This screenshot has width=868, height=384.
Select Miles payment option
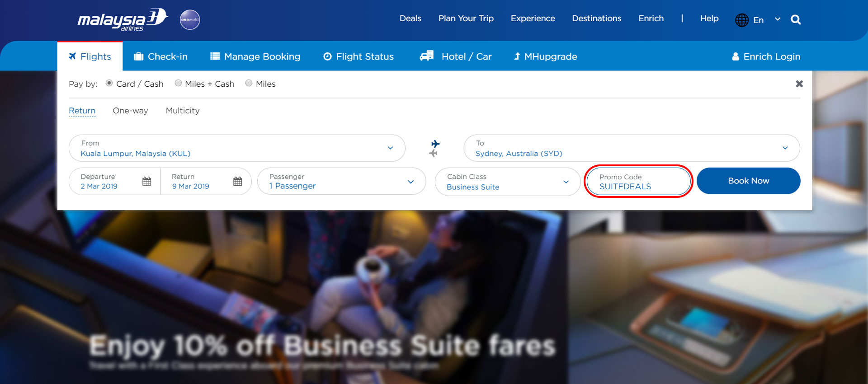pyautogui.click(x=249, y=83)
